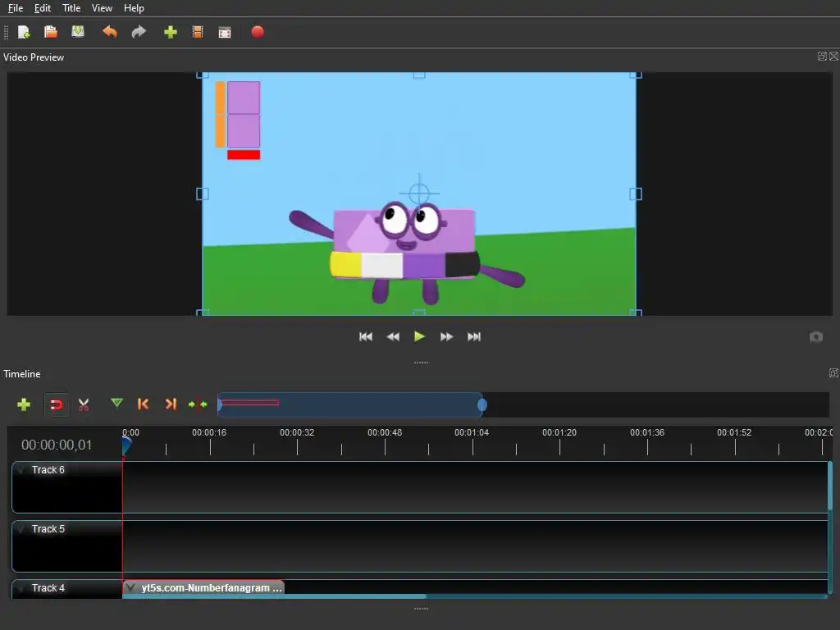Open the Edit menu
This screenshot has width=840, height=630.
(x=43, y=8)
